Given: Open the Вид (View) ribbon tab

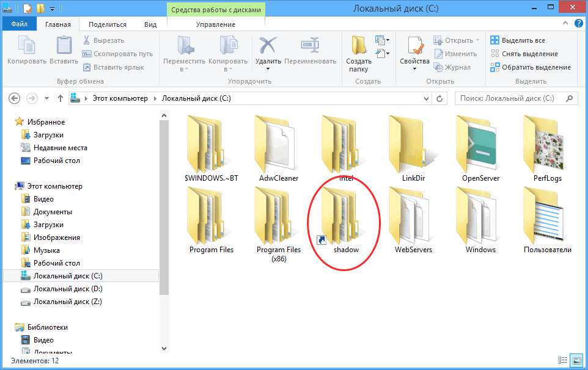Looking at the screenshot, I should tap(150, 24).
